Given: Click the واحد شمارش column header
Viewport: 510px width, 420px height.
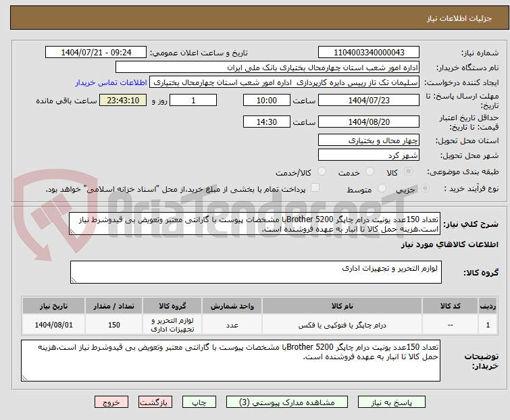Looking at the screenshot, I should (232, 306).
